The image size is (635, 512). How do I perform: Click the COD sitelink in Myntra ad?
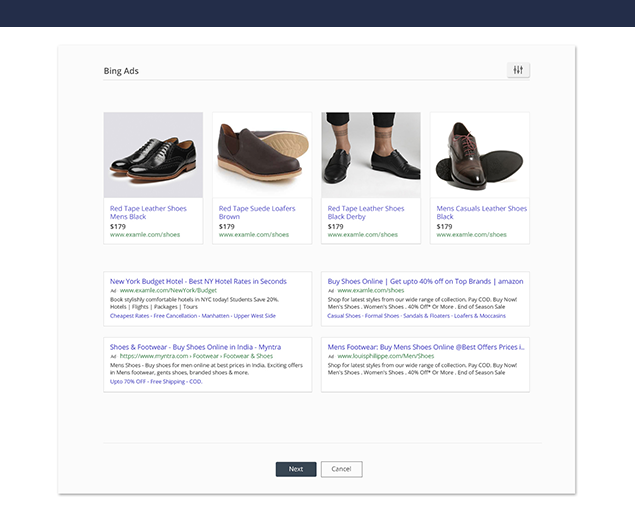pos(195,382)
